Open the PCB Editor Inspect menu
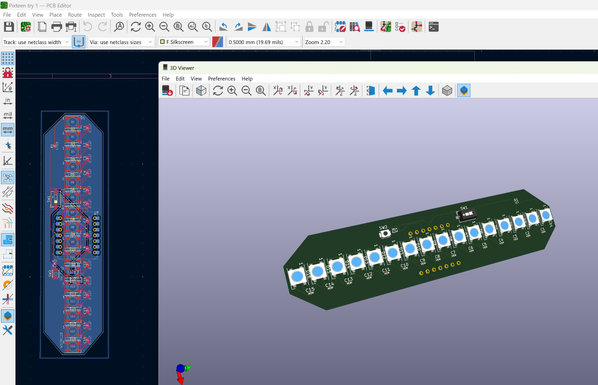Image resolution: width=598 pixels, height=385 pixels. (96, 14)
